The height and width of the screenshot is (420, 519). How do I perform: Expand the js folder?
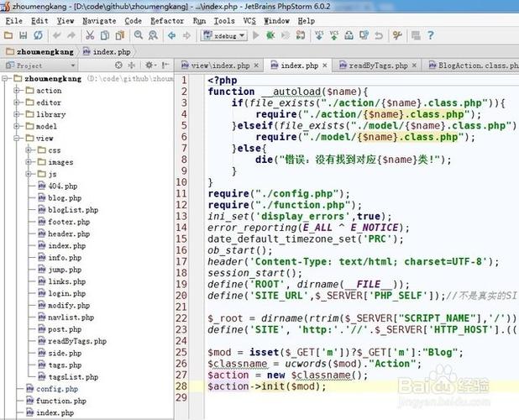click(x=29, y=174)
